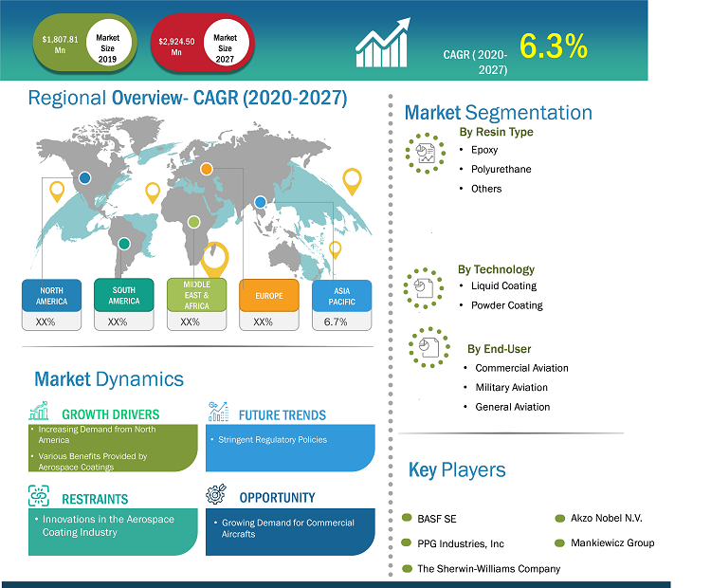Click the General Aviation item
711x588 pixels.
coord(512,407)
